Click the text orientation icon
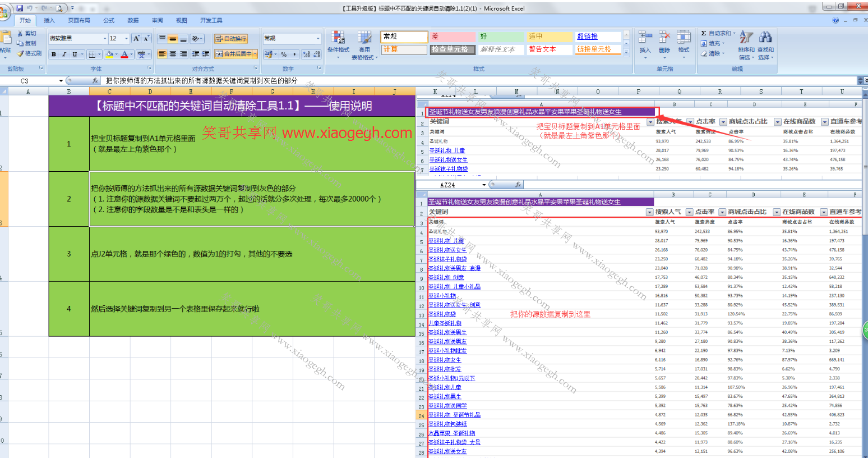Screen dimensions: 868x458 [196, 39]
